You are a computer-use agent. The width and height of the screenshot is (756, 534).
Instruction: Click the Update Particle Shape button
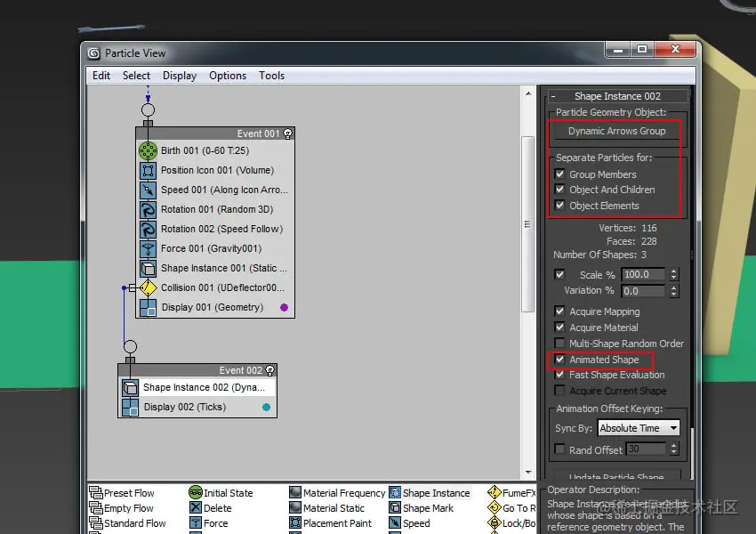(x=616, y=477)
